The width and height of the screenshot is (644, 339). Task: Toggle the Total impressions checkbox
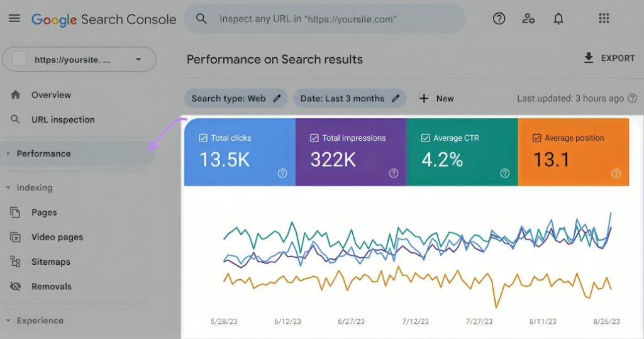(x=314, y=138)
